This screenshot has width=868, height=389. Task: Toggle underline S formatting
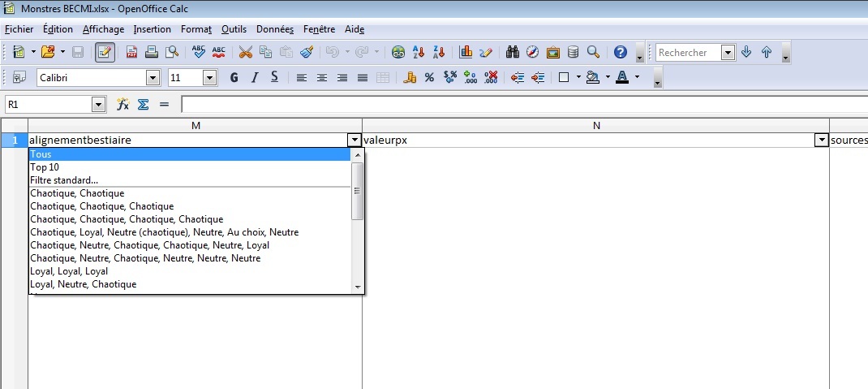pos(274,78)
